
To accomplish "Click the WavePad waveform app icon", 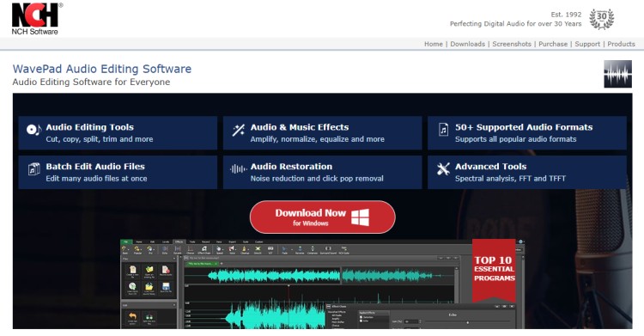I will 617,74.
